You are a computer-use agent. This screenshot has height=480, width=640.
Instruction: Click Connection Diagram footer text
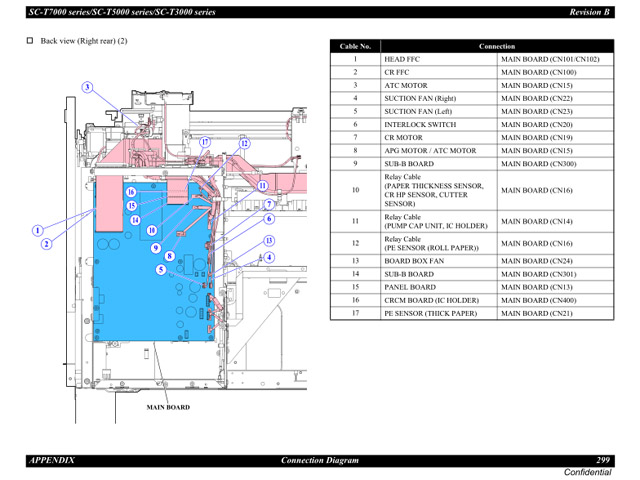tap(319, 460)
